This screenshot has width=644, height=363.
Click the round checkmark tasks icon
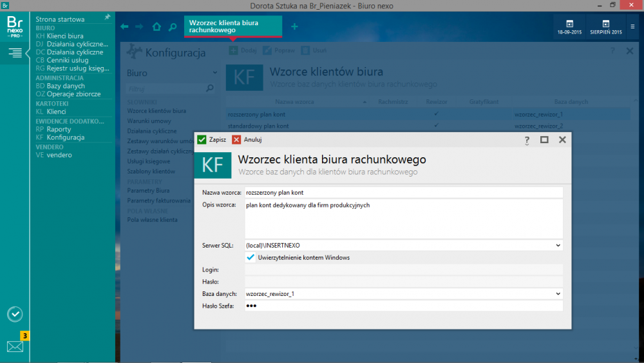(15, 314)
